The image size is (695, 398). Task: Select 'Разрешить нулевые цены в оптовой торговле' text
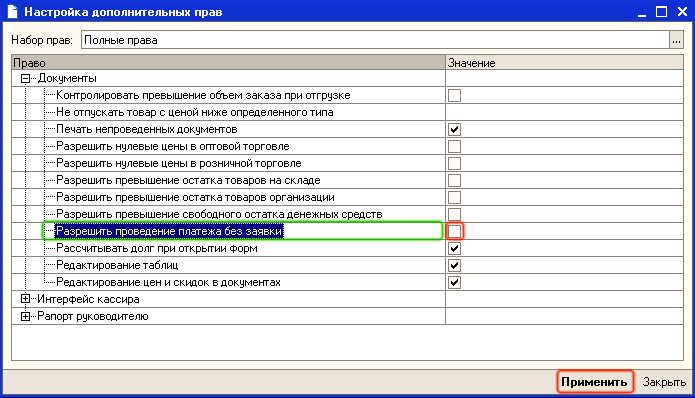click(x=173, y=146)
